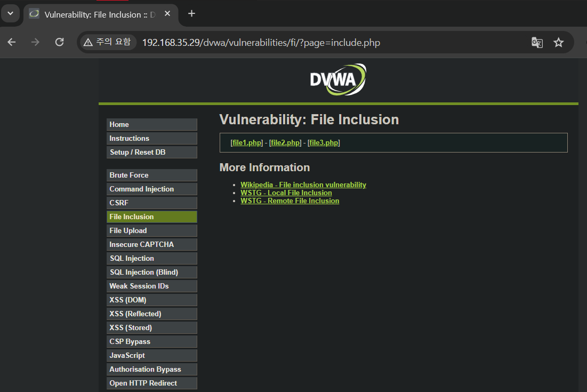Expand the tab search dropdown arrow
Viewport: 587px width, 392px height.
(10, 13)
